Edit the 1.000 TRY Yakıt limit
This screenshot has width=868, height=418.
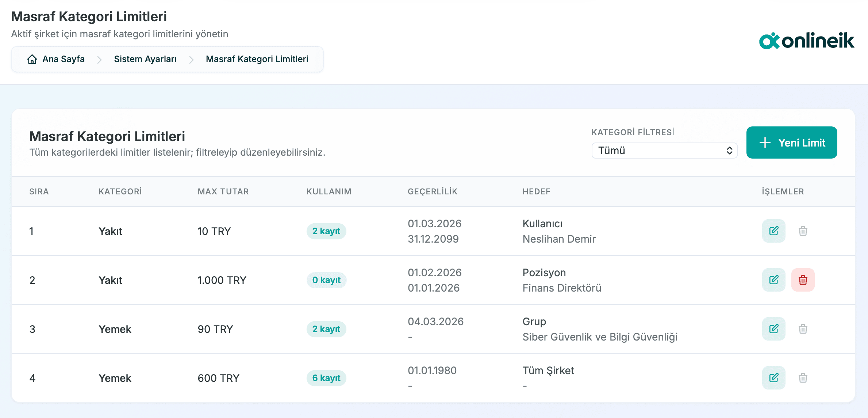(773, 280)
